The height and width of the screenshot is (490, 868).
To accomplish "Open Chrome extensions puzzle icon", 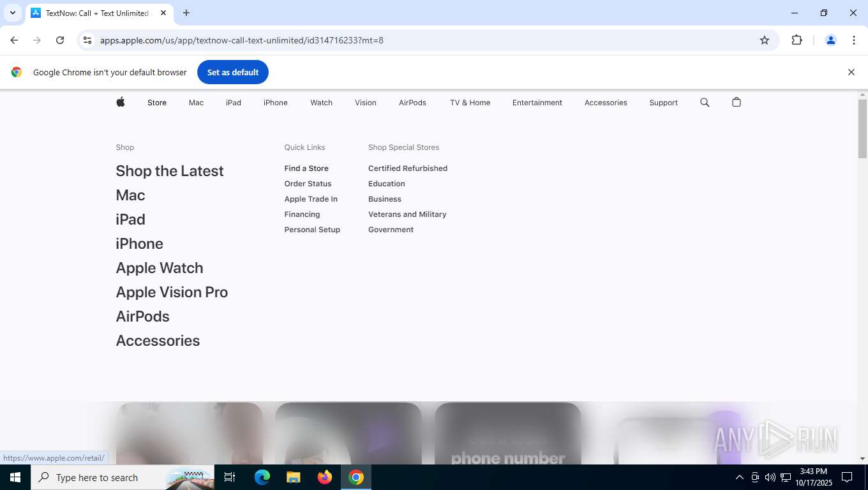I will tap(797, 40).
